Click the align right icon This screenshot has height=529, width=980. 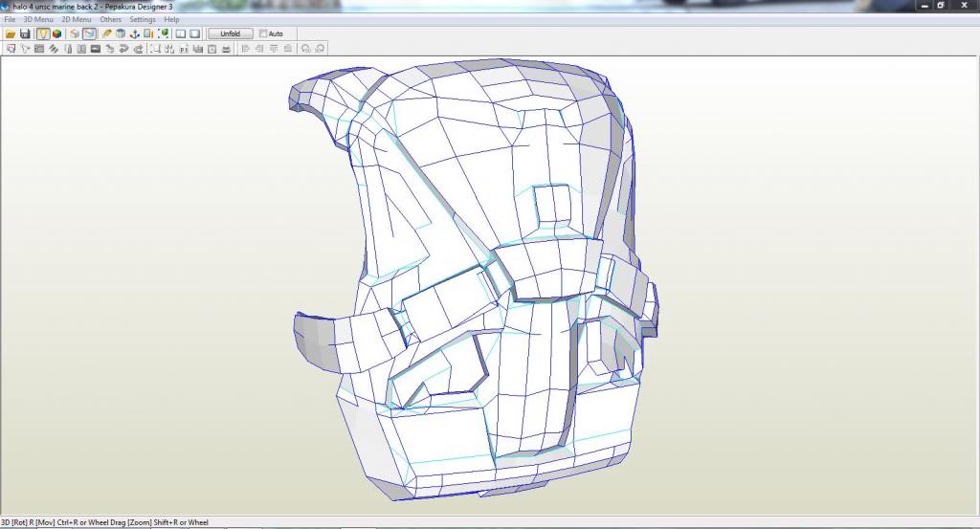pos(259,49)
